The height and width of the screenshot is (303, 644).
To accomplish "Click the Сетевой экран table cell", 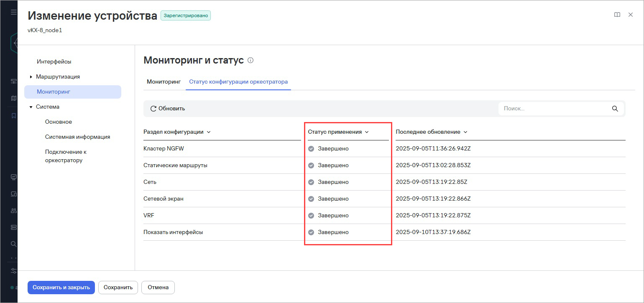I will click(164, 199).
